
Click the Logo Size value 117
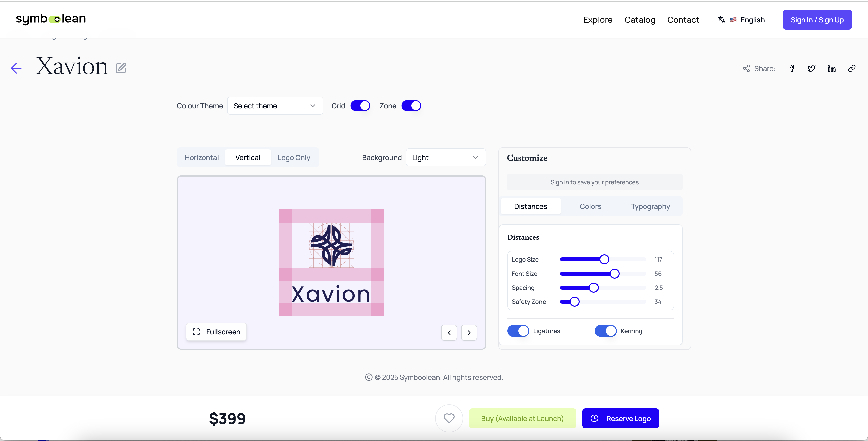coord(658,259)
